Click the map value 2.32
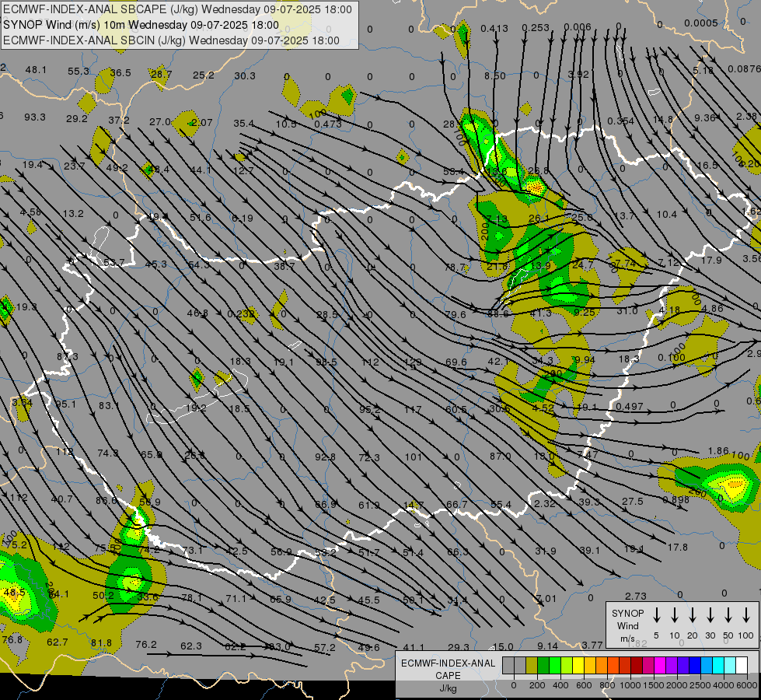The width and height of the screenshot is (761, 700). (x=545, y=504)
